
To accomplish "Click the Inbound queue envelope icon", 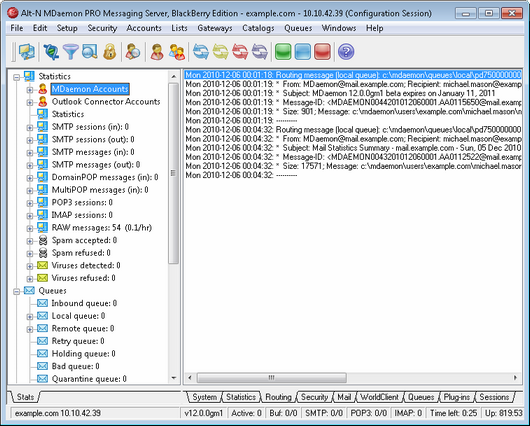I will pyautogui.click(x=43, y=303).
